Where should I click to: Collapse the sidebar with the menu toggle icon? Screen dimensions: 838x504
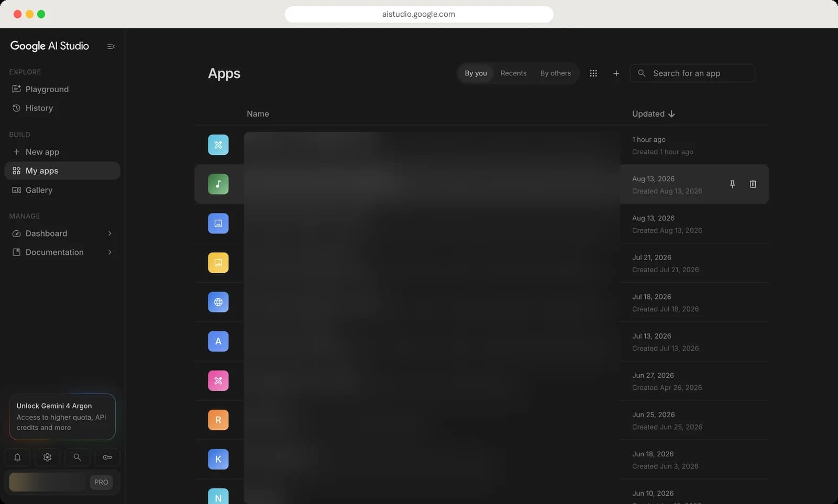point(111,47)
